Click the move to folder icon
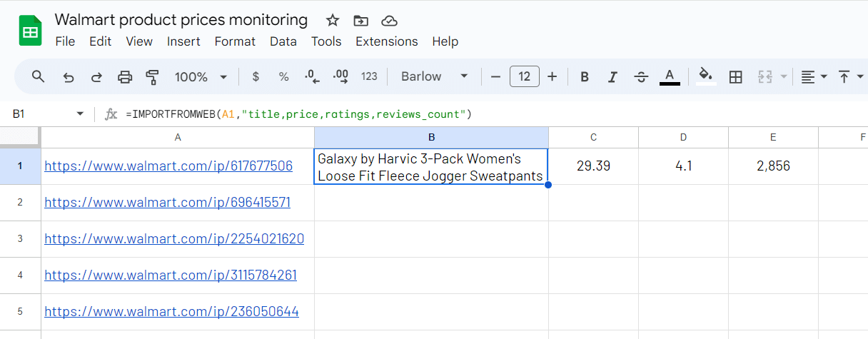 coord(361,20)
